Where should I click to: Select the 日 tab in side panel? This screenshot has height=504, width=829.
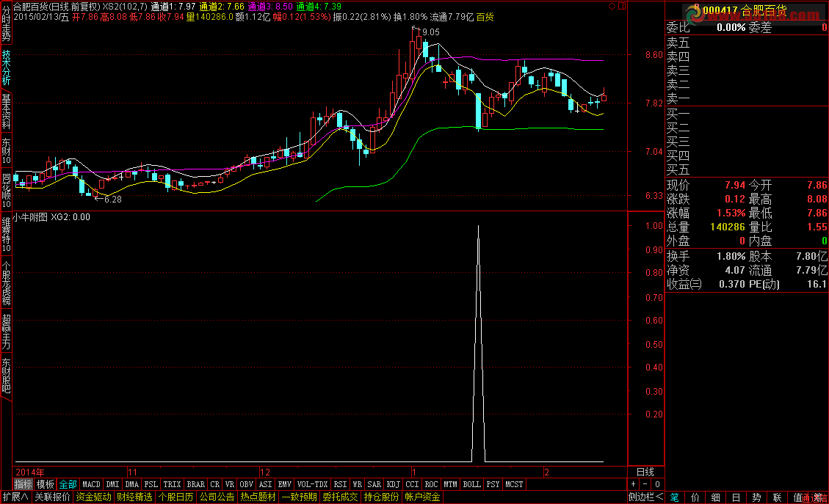coord(736,497)
